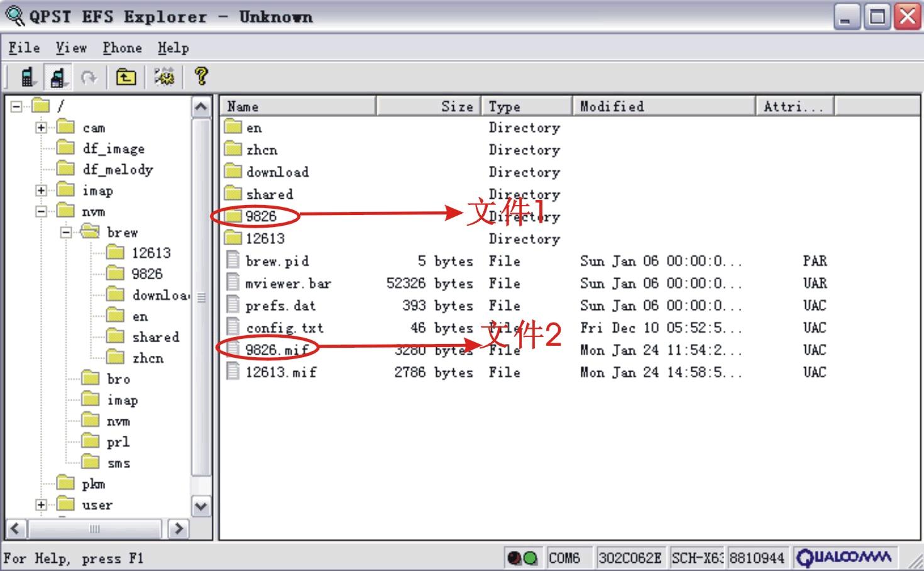Click the grayed refresh toolbar icon
Screen dimensions: 924x571
point(89,77)
